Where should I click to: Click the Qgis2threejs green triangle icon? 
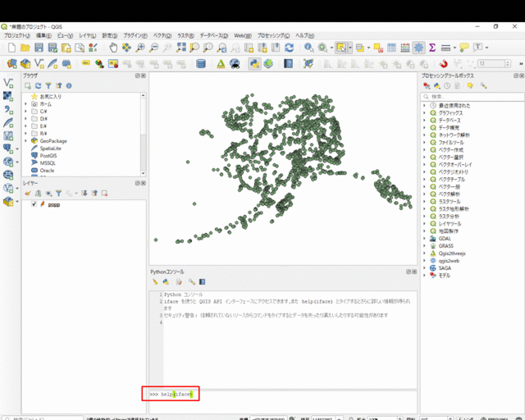coord(221,63)
